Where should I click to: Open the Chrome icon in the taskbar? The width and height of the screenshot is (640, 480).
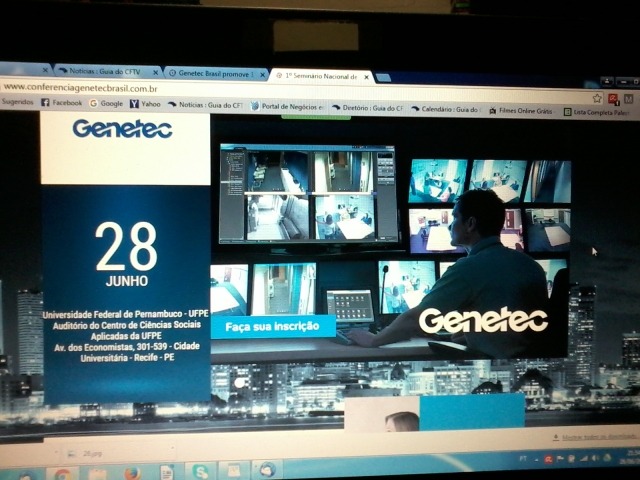[x=62, y=474]
